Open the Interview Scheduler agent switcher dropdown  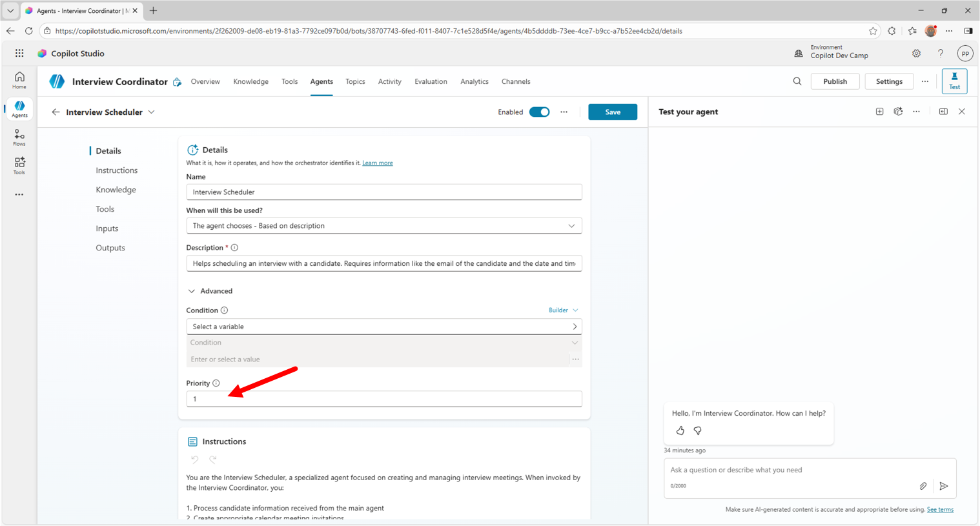point(152,112)
